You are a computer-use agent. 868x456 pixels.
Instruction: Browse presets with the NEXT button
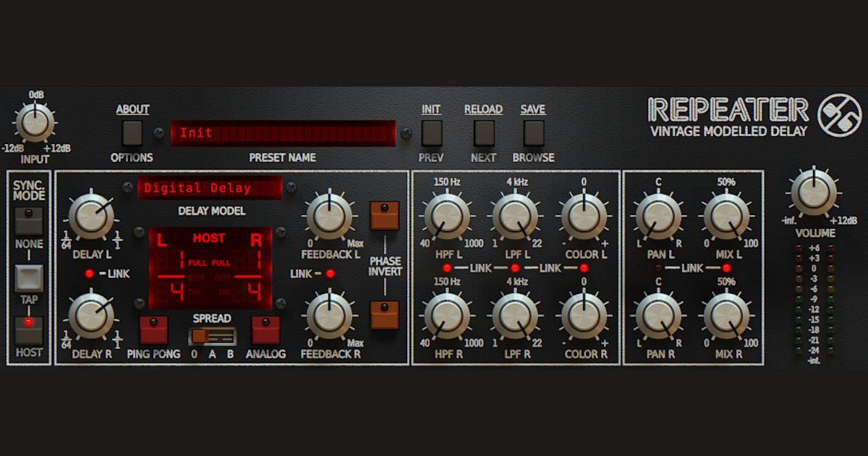(x=482, y=134)
